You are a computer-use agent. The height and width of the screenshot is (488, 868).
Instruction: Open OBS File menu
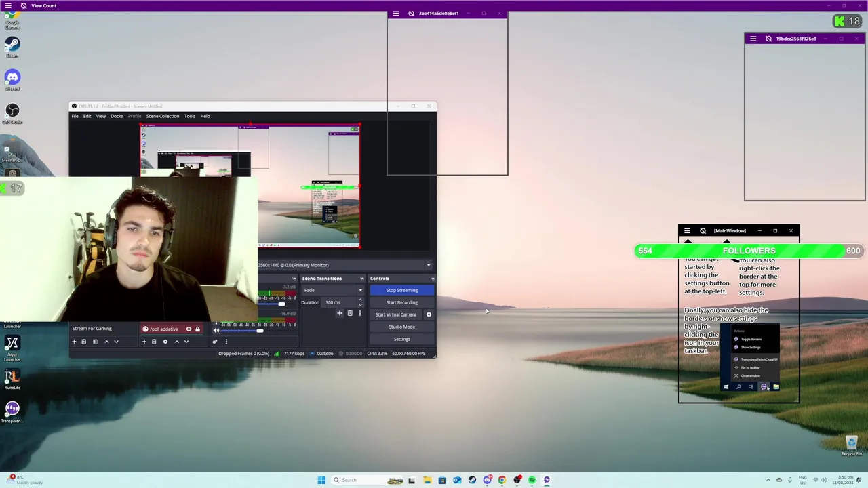(75, 116)
